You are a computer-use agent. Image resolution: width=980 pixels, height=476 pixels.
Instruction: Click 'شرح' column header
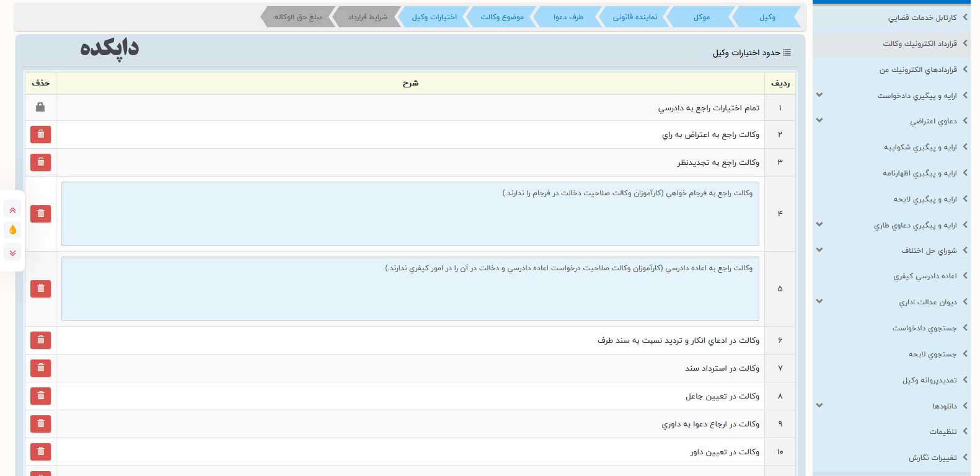point(410,83)
